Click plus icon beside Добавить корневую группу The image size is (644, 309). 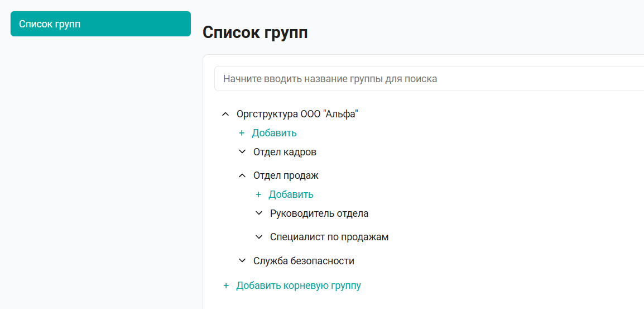pyautogui.click(x=225, y=286)
